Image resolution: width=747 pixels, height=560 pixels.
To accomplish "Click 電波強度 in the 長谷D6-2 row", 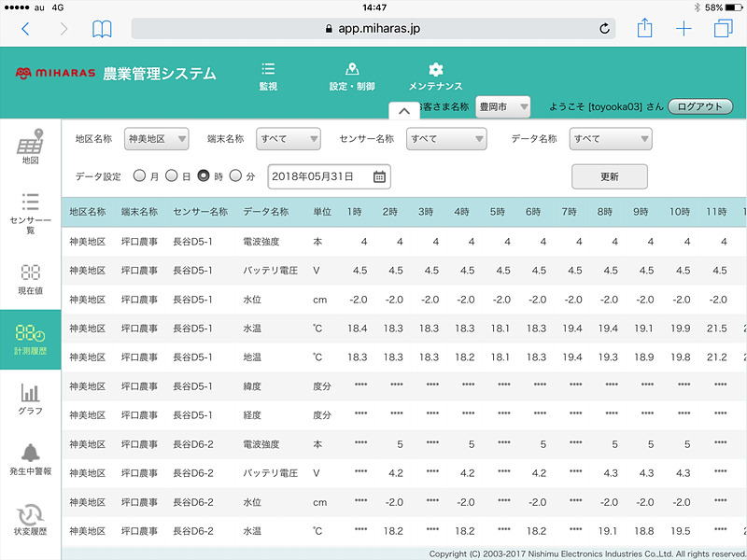I will tap(261, 444).
